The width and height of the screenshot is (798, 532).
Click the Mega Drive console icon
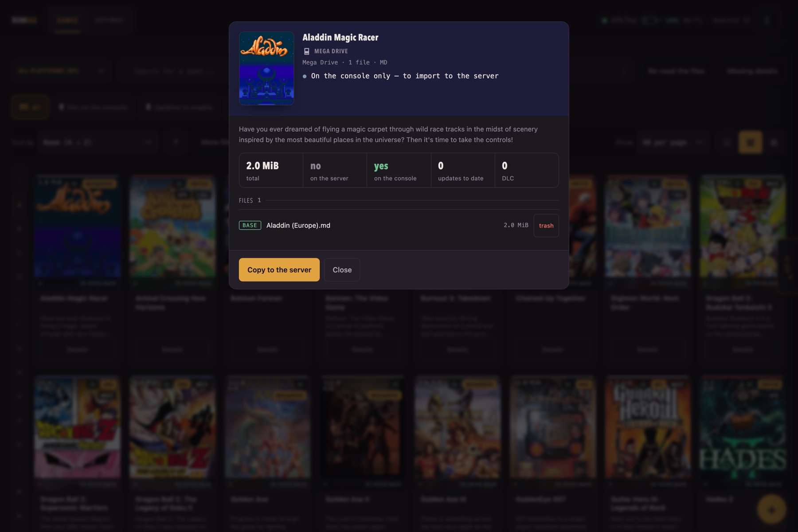pyautogui.click(x=306, y=51)
